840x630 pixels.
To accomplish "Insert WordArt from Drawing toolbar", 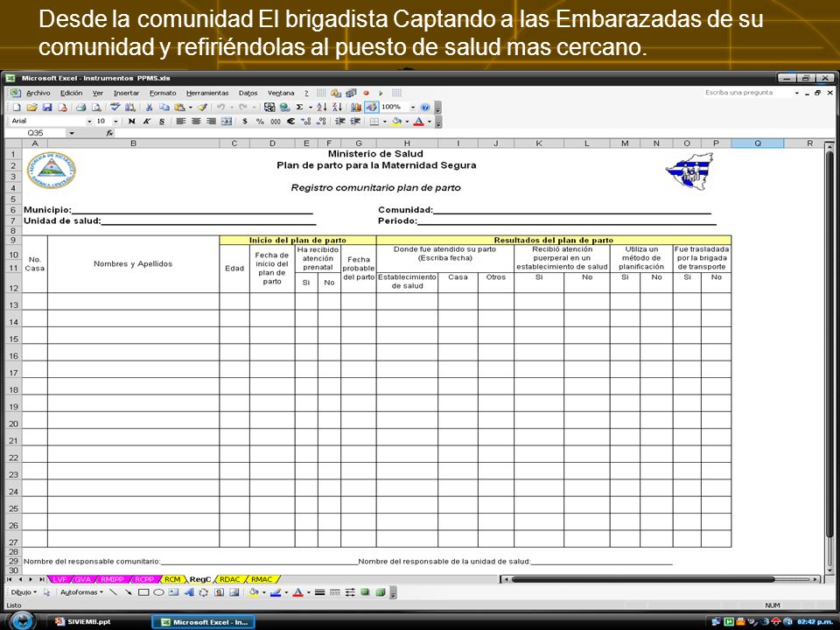I will pyautogui.click(x=189, y=592).
